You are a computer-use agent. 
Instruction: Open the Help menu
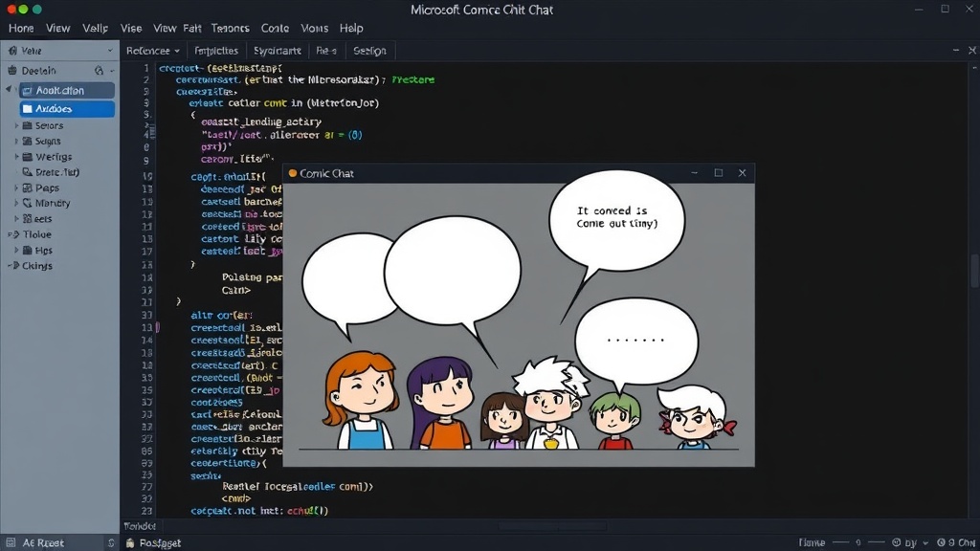point(351,28)
